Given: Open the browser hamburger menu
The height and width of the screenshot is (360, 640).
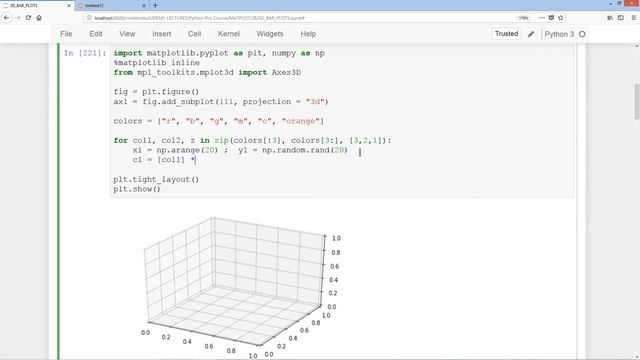Looking at the screenshot, I should click(633, 18).
